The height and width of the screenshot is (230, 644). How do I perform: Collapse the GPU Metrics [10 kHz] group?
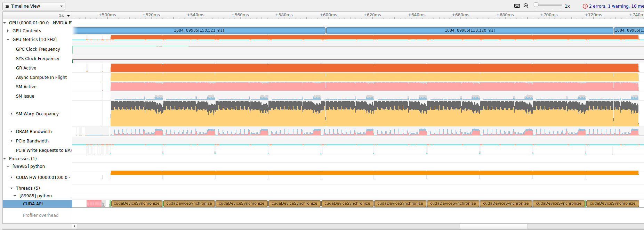tap(8, 40)
